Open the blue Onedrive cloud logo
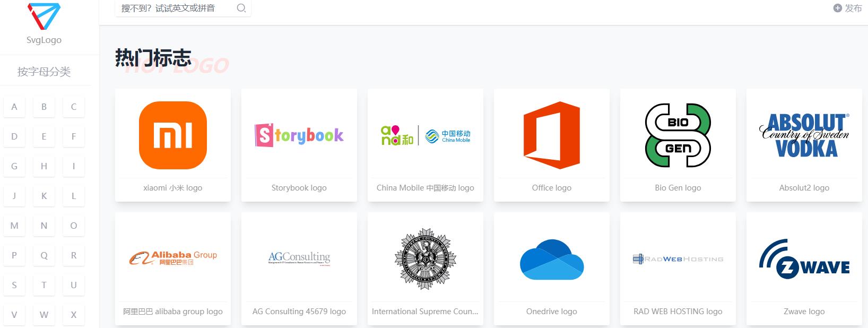This screenshot has width=868, height=328. (x=552, y=259)
